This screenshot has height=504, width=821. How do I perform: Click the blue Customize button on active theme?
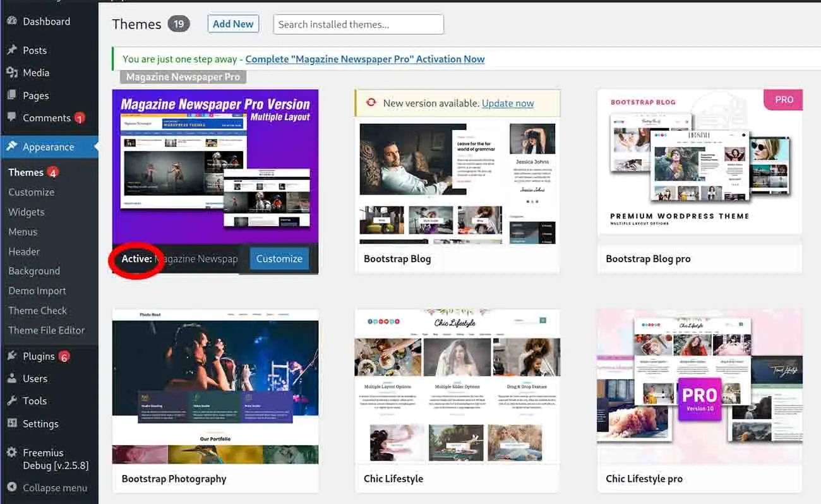click(x=279, y=258)
